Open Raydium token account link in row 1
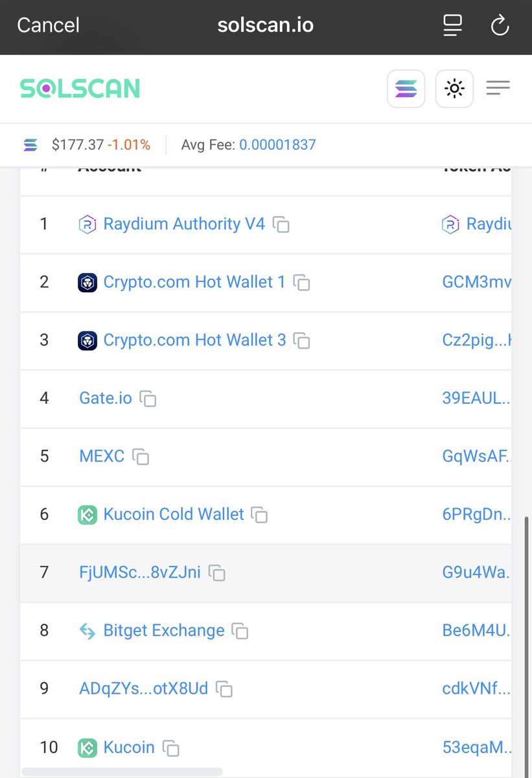The image size is (532, 778). click(x=489, y=224)
